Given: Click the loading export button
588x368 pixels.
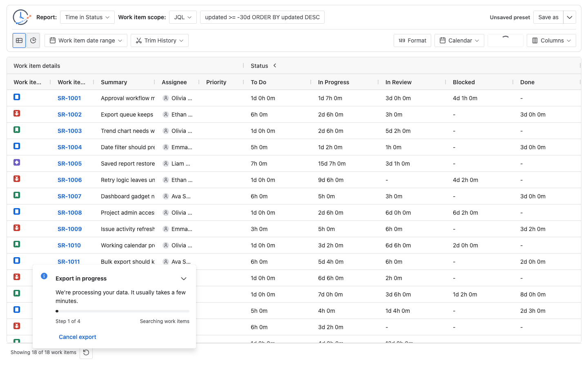Looking at the screenshot, I should (506, 40).
